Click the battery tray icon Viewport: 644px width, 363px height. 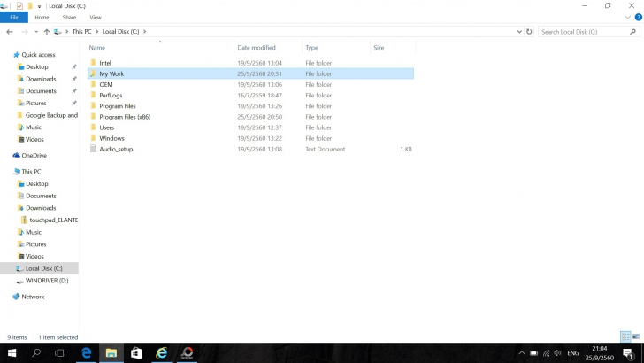pos(533,352)
